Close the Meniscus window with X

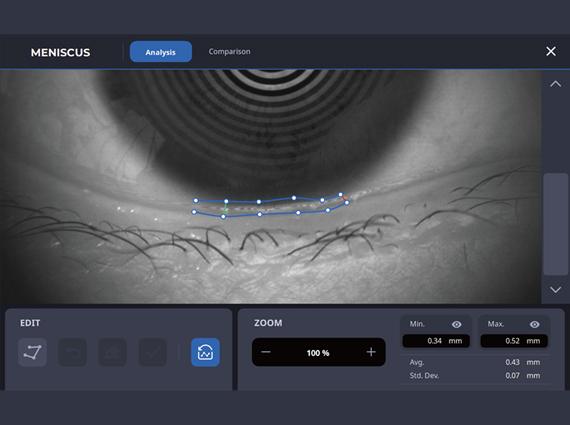[x=551, y=51]
